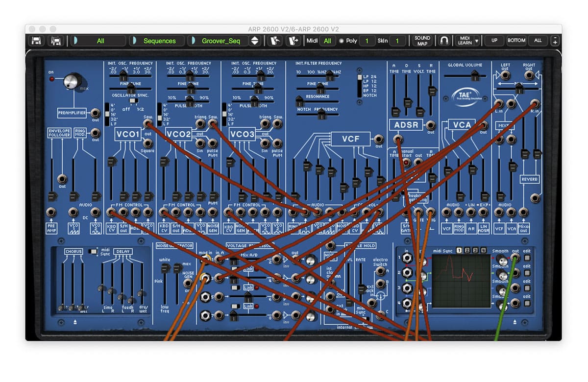The width and height of the screenshot is (588, 382).
Task: Click the preset up/down stepper arrows
Action: [255, 41]
